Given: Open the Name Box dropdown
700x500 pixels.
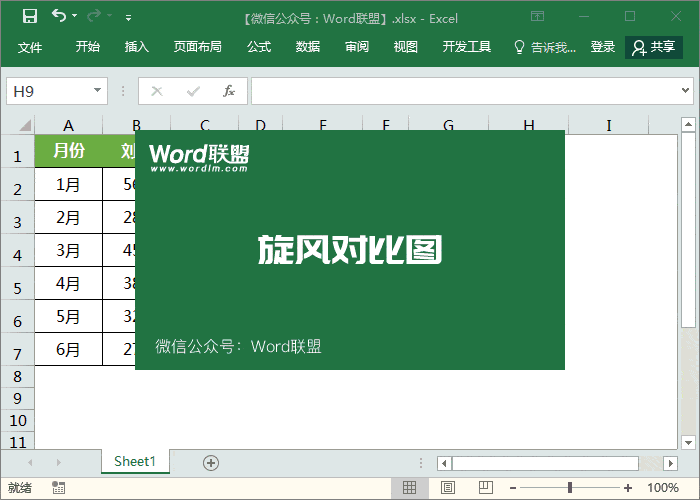Looking at the screenshot, I should click(98, 91).
